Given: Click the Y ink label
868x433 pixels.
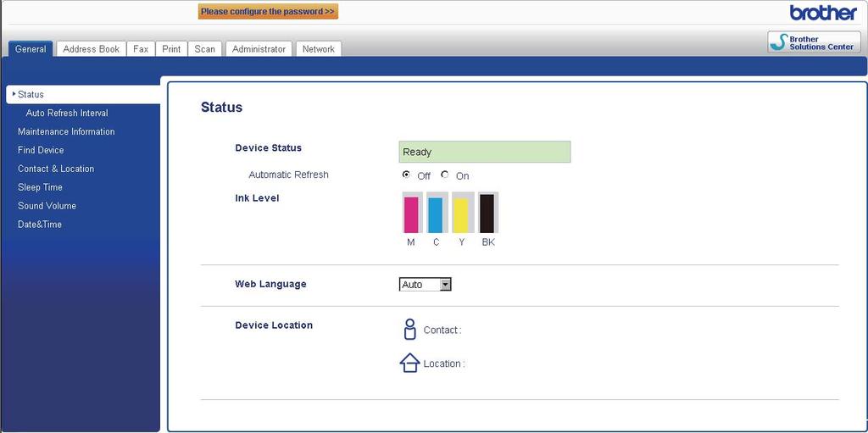Looking at the screenshot, I should coord(462,242).
